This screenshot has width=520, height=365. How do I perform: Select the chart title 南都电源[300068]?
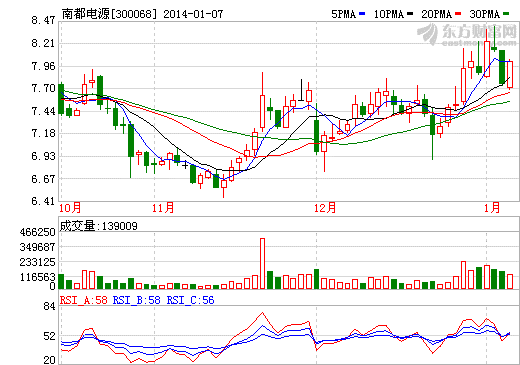click(109, 14)
